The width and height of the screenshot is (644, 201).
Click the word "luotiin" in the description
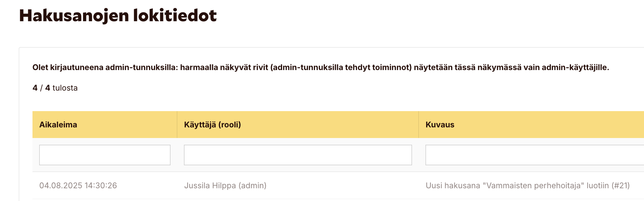point(597,185)
